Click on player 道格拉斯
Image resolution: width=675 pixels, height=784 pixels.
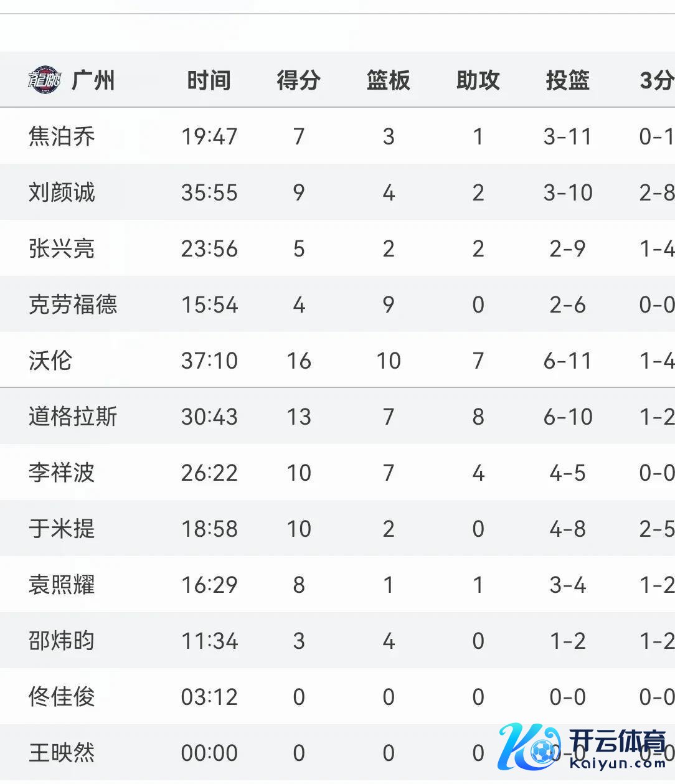73,417
